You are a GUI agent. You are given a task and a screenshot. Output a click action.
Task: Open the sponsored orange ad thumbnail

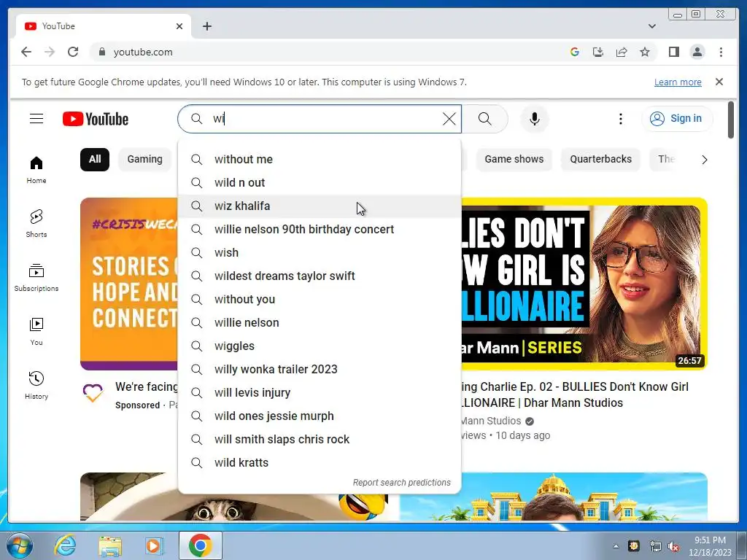[x=129, y=284]
